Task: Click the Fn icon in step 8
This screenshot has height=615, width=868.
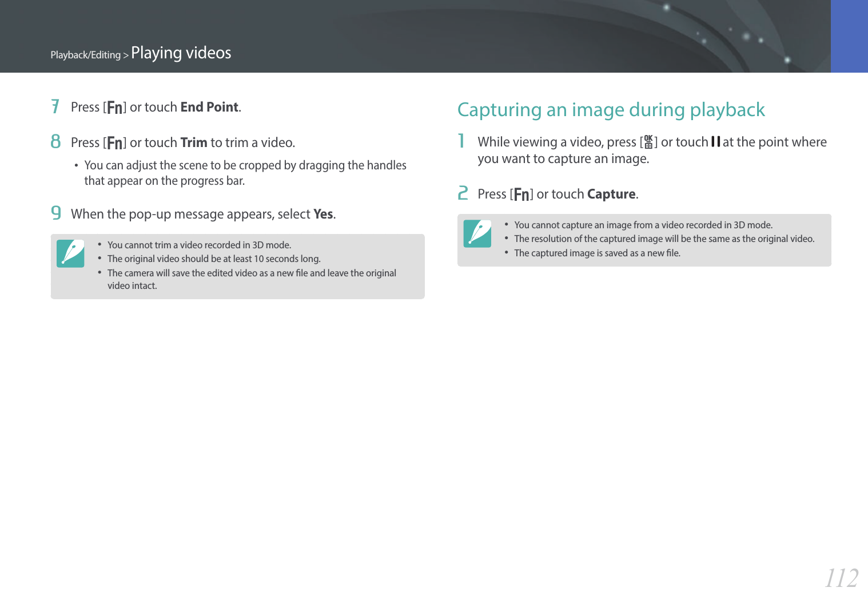Action: (115, 143)
